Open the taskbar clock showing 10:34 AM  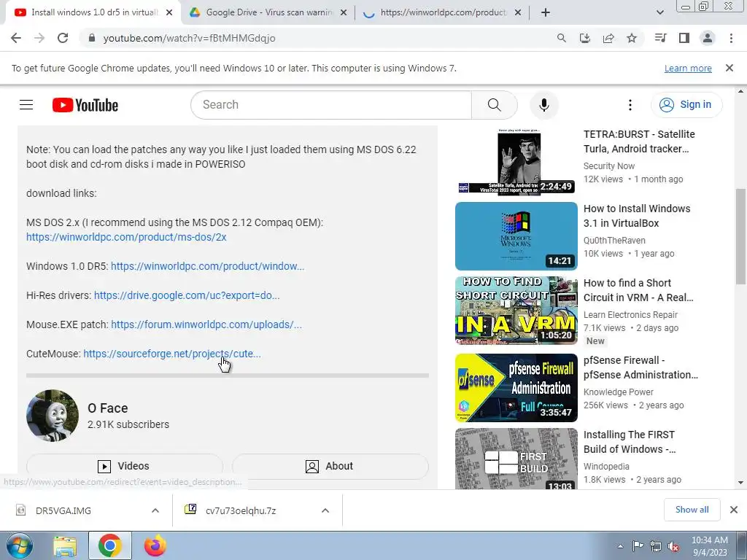(x=709, y=546)
